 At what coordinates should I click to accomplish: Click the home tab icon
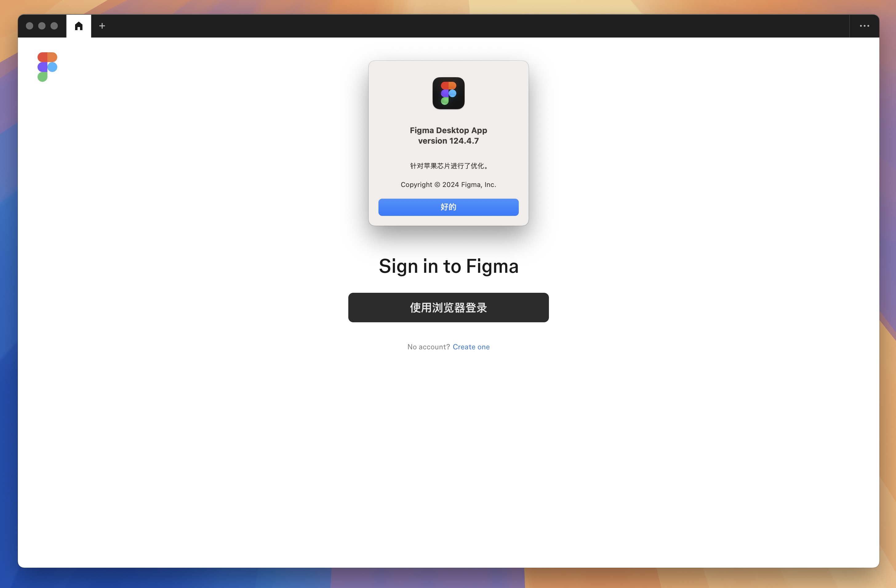click(x=78, y=26)
